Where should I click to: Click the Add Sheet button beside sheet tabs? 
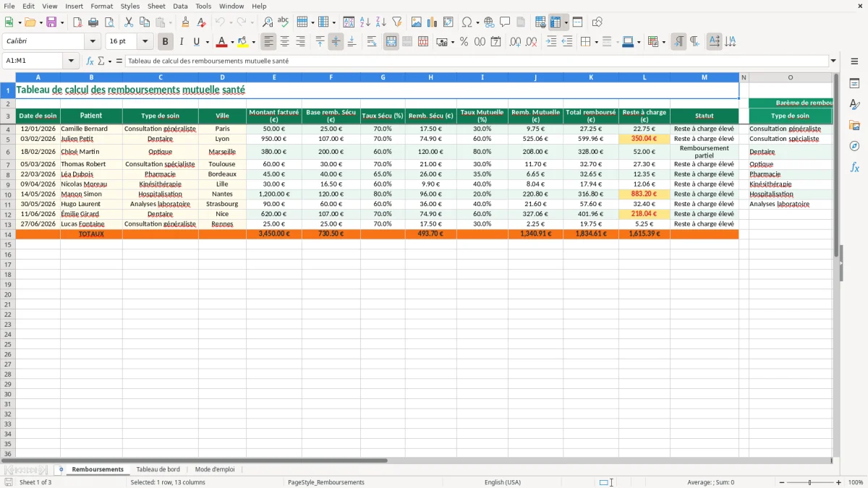point(61,469)
